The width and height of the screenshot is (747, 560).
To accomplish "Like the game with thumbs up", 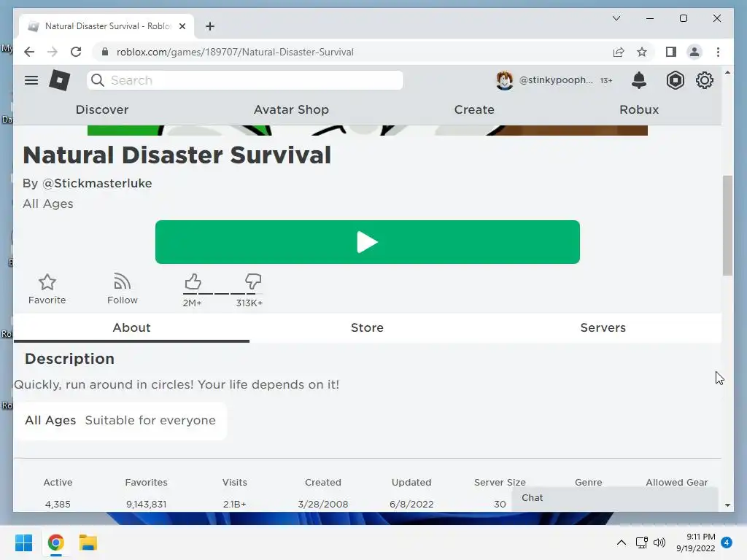I will 193,282.
